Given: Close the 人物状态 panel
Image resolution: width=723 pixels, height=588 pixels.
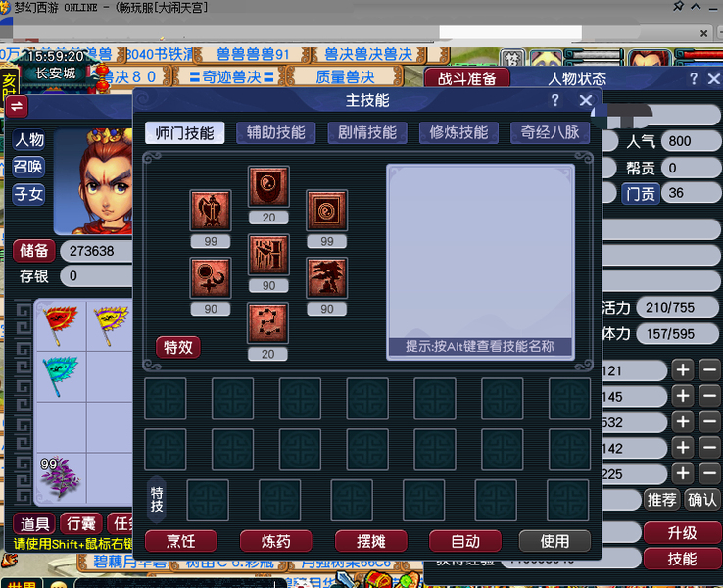Looking at the screenshot, I should pyautogui.click(x=714, y=78).
